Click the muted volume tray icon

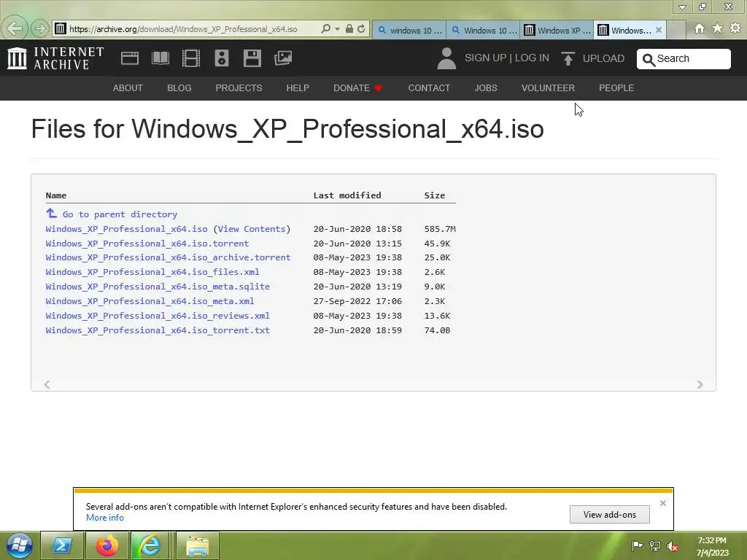coord(672,546)
